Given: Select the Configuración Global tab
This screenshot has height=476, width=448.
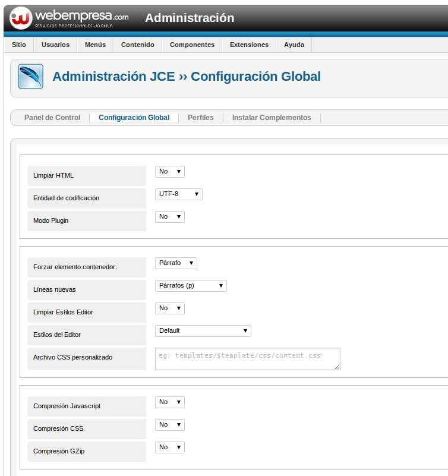Looking at the screenshot, I should pyautogui.click(x=134, y=118).
